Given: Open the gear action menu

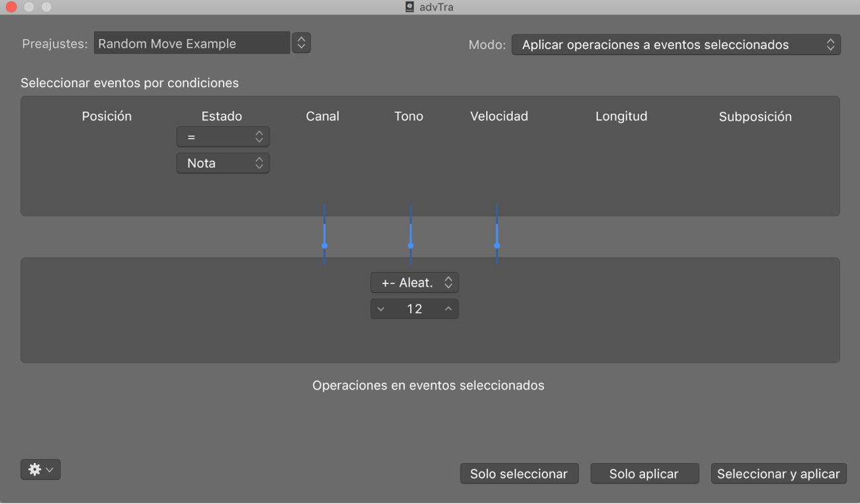Looking at the screenshot, I should pos(40,470).
